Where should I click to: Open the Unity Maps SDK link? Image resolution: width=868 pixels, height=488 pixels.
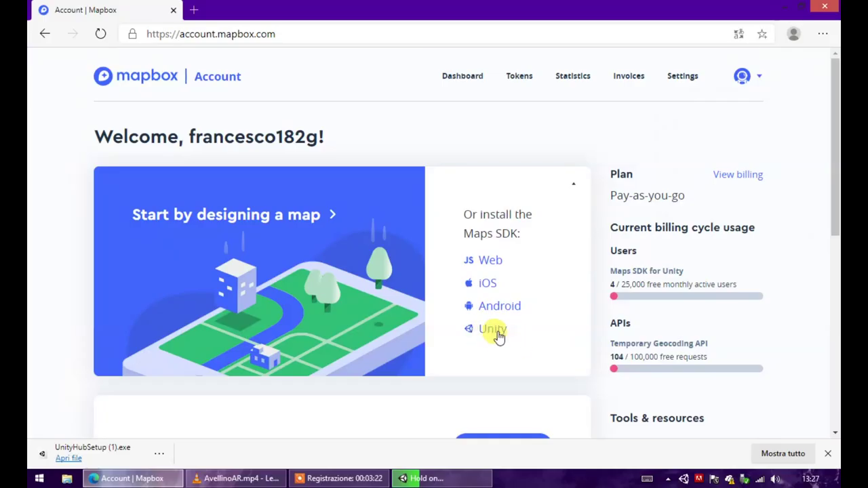click(492, 329)
